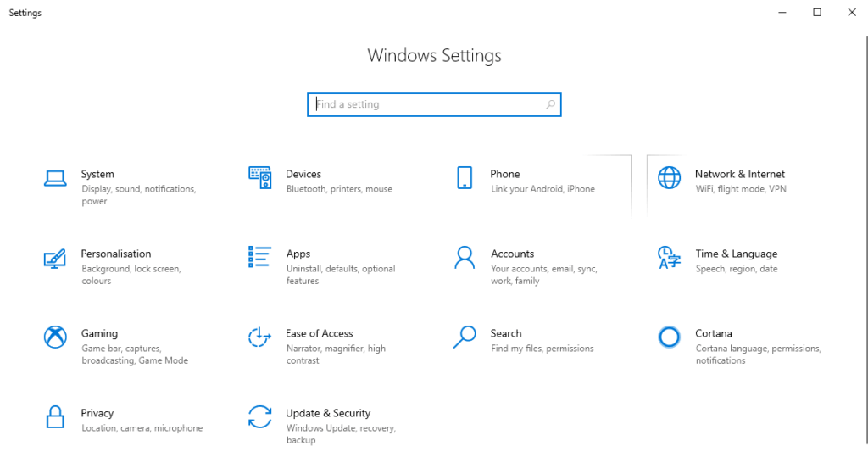The width and height of the screenshot is (868, 463).
Task: Click 'Speech, region, date' description
Action: click(x=737, y=269)
